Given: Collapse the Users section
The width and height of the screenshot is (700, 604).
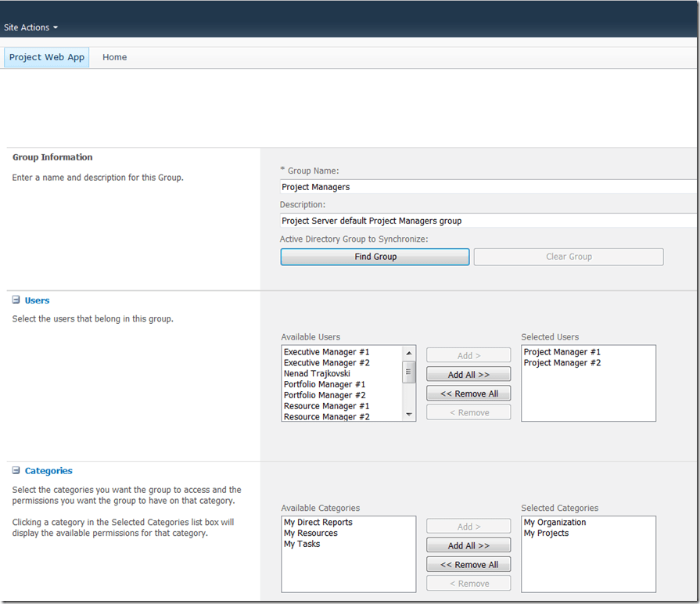Looking at the screenshot, I should pos(16,300).
